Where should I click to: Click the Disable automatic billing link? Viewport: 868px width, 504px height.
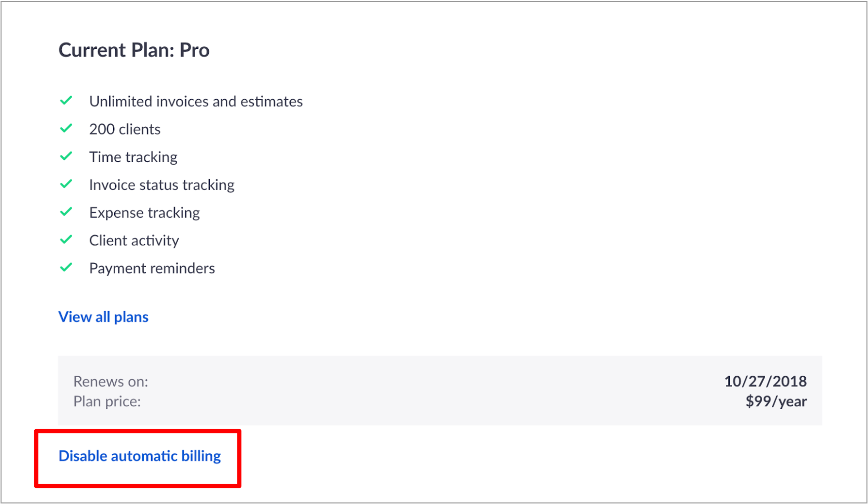click(x=140, y=456)
